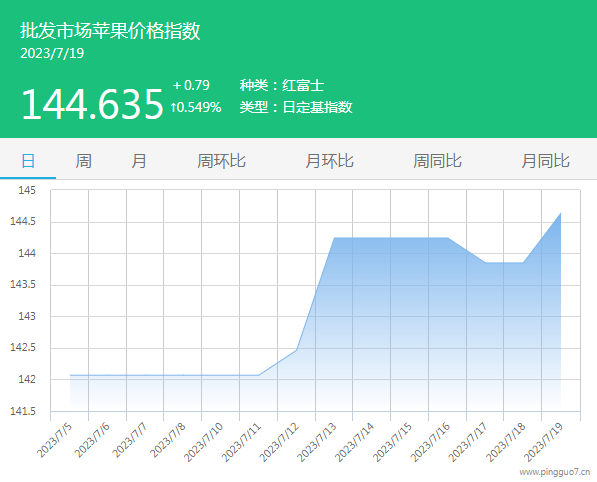Open the 月同比 tab

click(546, 161)
